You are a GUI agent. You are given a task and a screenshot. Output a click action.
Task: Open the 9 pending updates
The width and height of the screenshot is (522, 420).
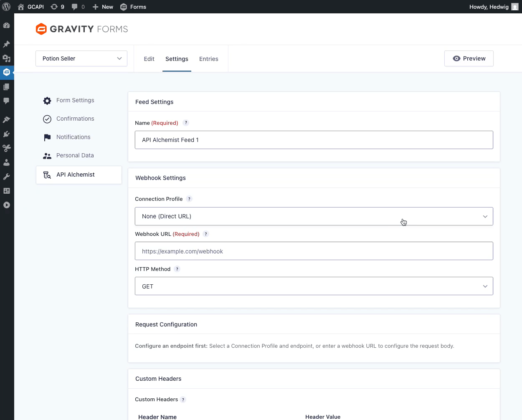point(58,7)
